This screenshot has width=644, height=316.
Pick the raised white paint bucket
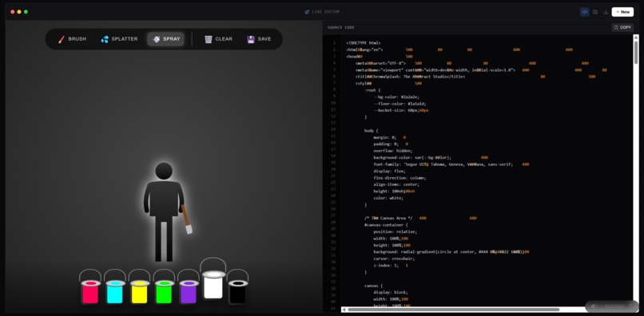coord(213,279)
